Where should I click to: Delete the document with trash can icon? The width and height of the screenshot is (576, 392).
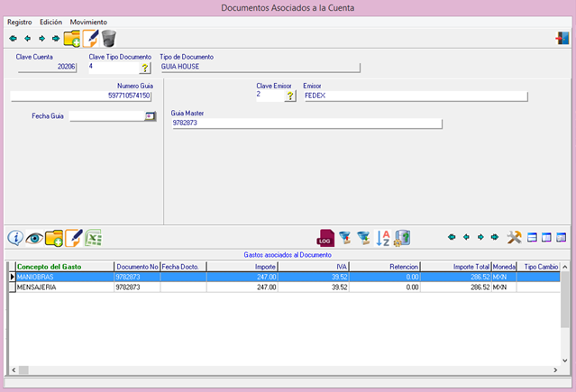108,38
